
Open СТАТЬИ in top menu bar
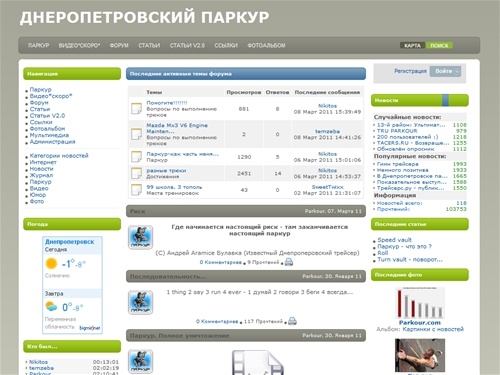149,45
